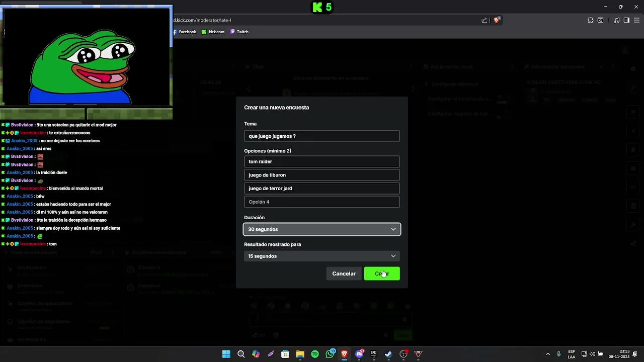
Task: Open WhatsApp from the taskbar
Action: tap(330, 354)
